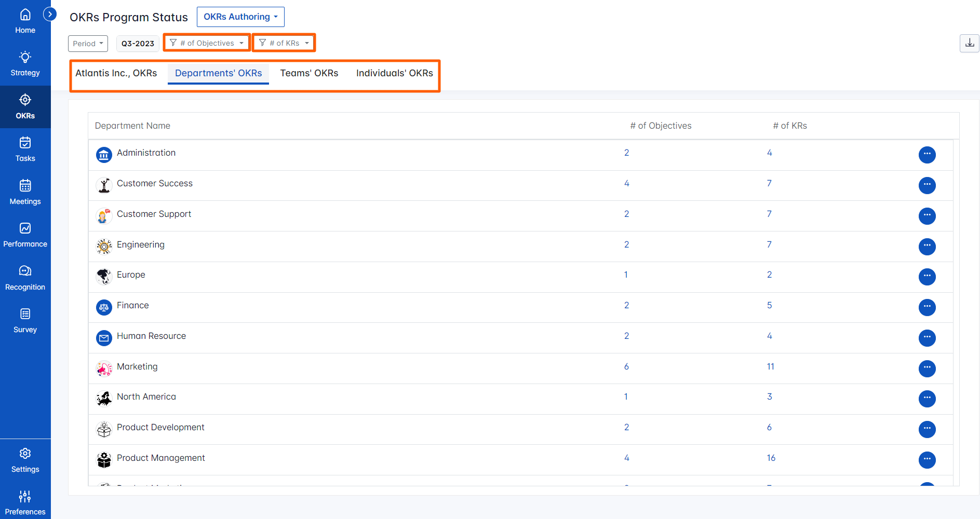Open the Administration department name
980x519 pixels.
(x=146, y=153)
